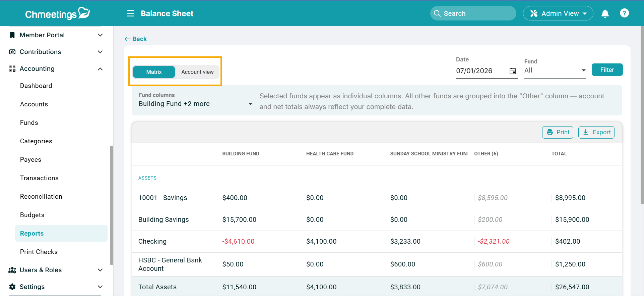The height and width of the screenshot is (296, 644).
Task: Expand the Contributions section
Action: click(x=100, y=52)
